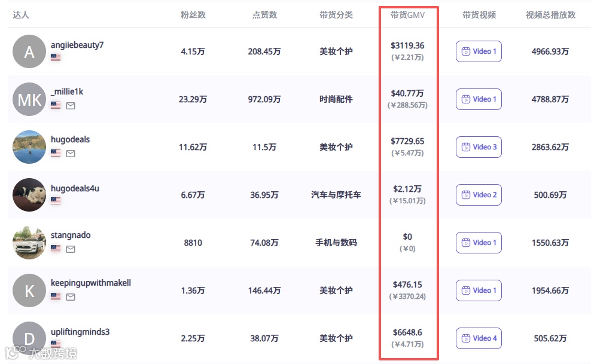
Task: Click the "MK" avatar for _millie1k
Action: [x=29, y=99]
